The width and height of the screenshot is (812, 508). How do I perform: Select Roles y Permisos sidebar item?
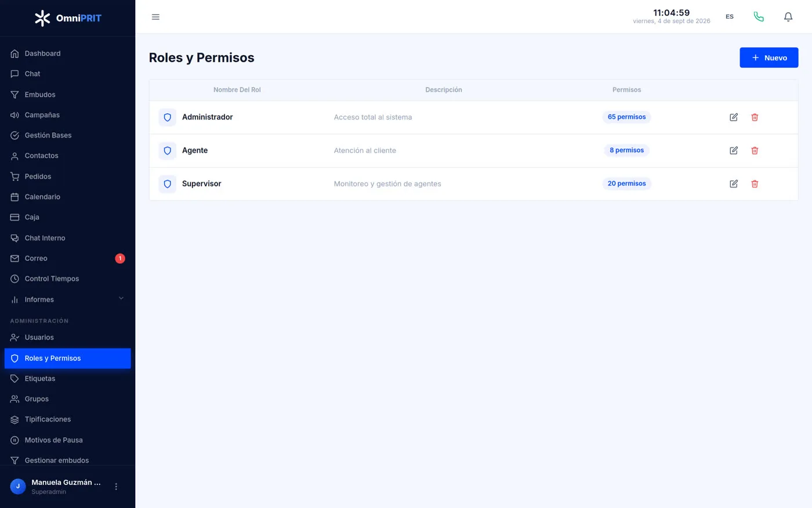(68, 358)
